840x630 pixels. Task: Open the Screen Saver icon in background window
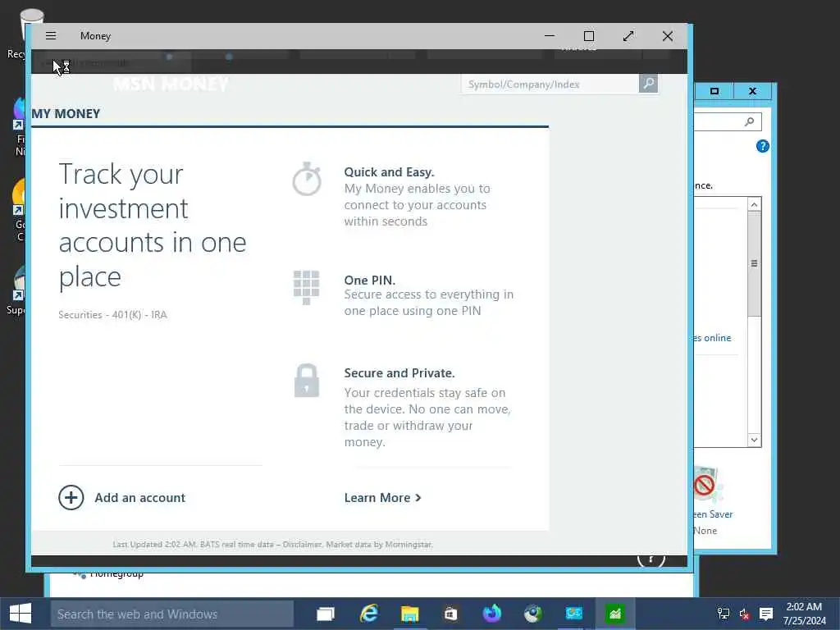point(707,486)
